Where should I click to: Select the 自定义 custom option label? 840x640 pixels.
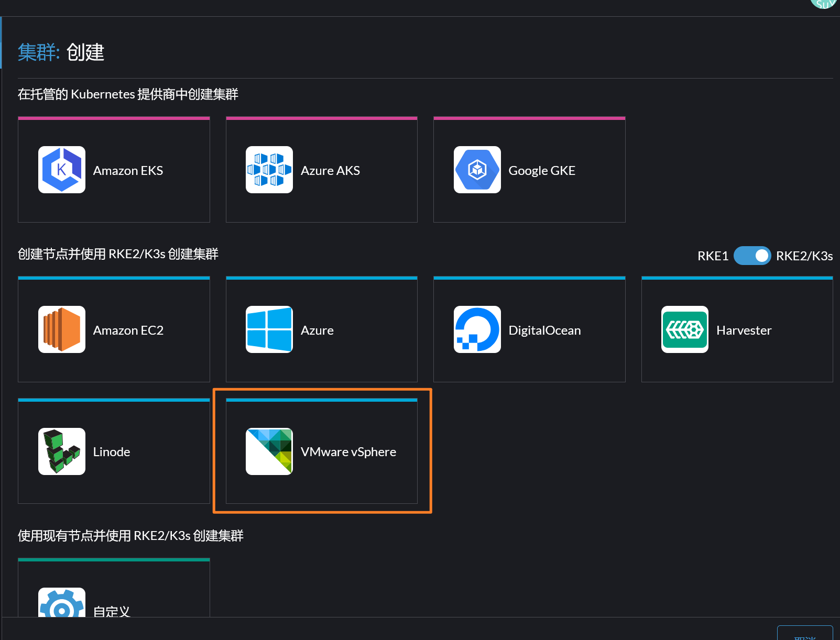(112, 611)
